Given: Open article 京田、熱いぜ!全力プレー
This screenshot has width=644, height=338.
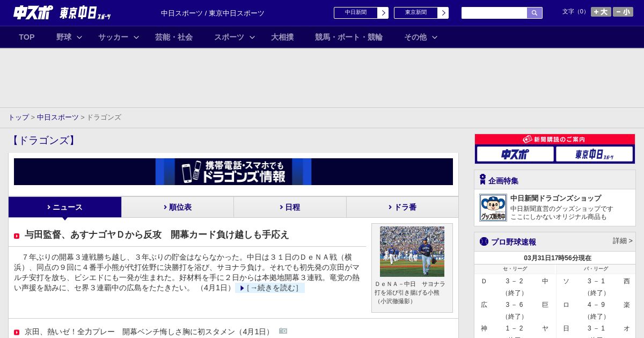Looking at the screenshot, I should coord(149,332).
